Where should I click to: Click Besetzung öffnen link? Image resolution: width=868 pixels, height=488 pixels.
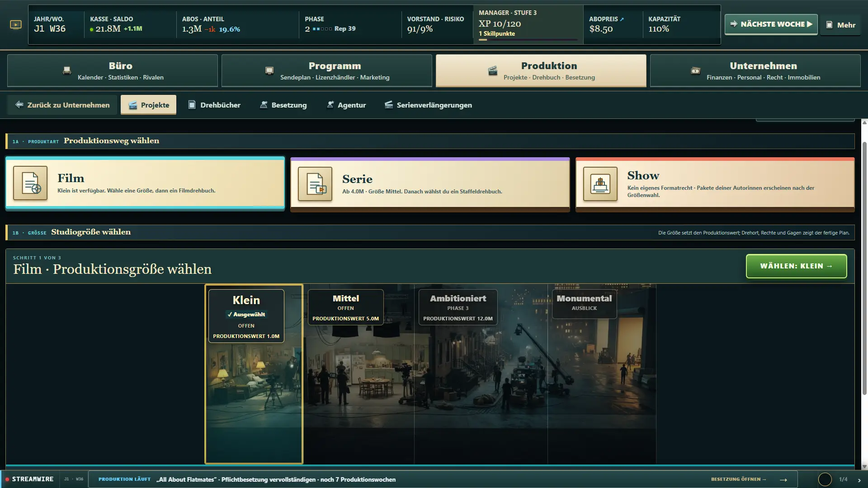pos(738,479)
